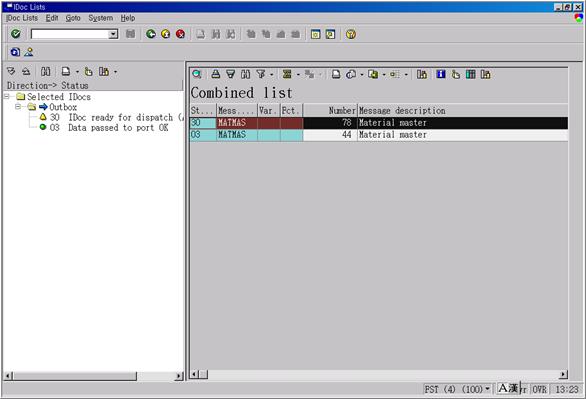Select tree row '30 IDoc ready for dispatch'
The height and width of the screenshot is (399, 586).
click(x=112, y=117)
